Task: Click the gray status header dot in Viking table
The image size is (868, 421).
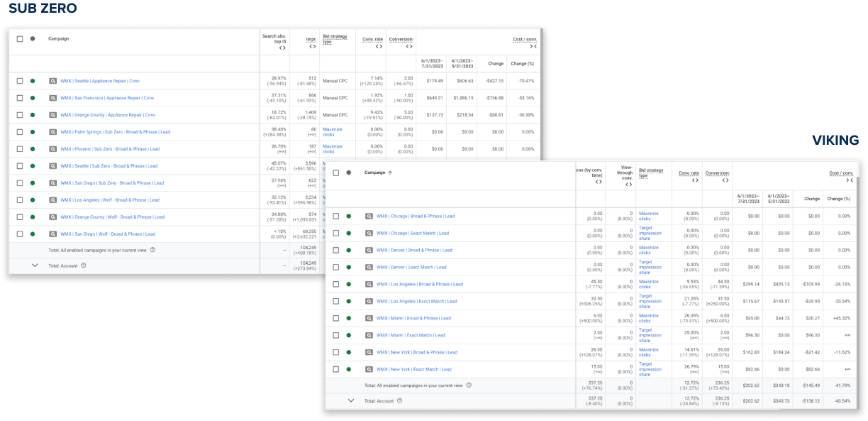Action: (349, 173)
